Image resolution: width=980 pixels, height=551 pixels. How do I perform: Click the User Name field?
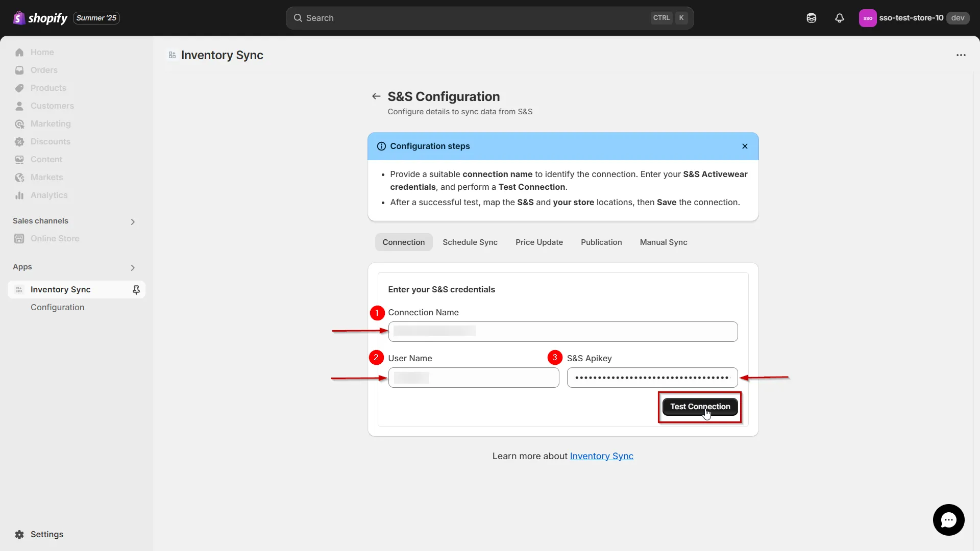(474, 378)
